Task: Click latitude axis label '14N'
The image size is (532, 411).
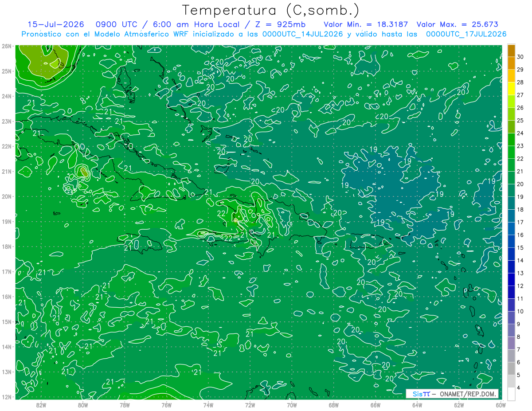Action: 7,347
